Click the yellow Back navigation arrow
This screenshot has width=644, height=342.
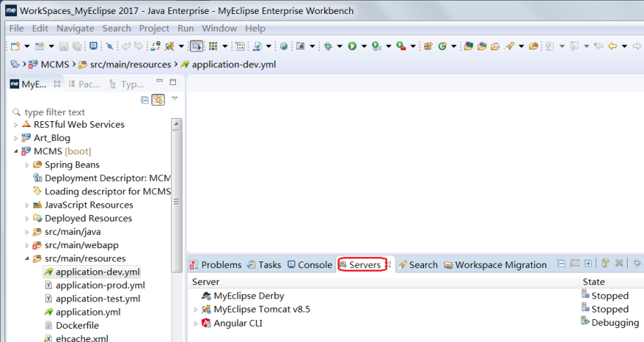[x=612, y=47]
